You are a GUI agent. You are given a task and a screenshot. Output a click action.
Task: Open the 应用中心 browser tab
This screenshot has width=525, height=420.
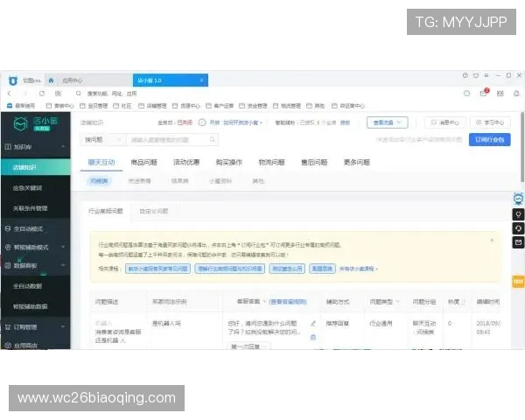tap(73, 80)
